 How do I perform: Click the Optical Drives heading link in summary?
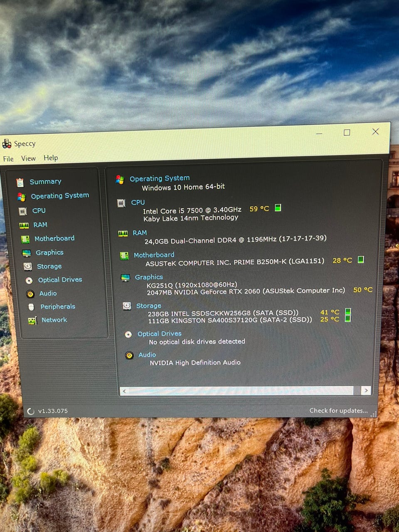pos(160,334)
